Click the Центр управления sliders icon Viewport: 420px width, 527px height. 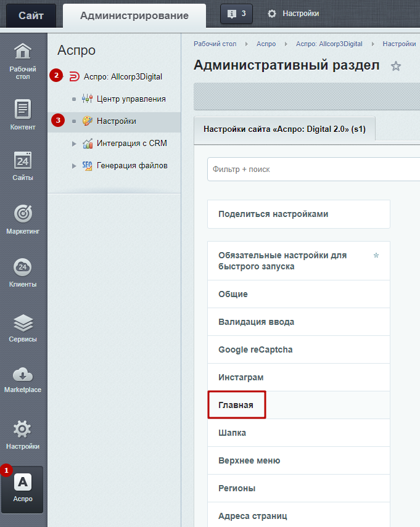pos(88,99)
